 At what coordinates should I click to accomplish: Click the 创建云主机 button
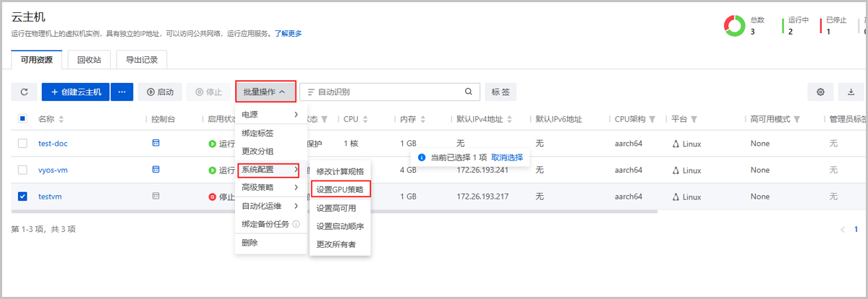tap(76, 92)
